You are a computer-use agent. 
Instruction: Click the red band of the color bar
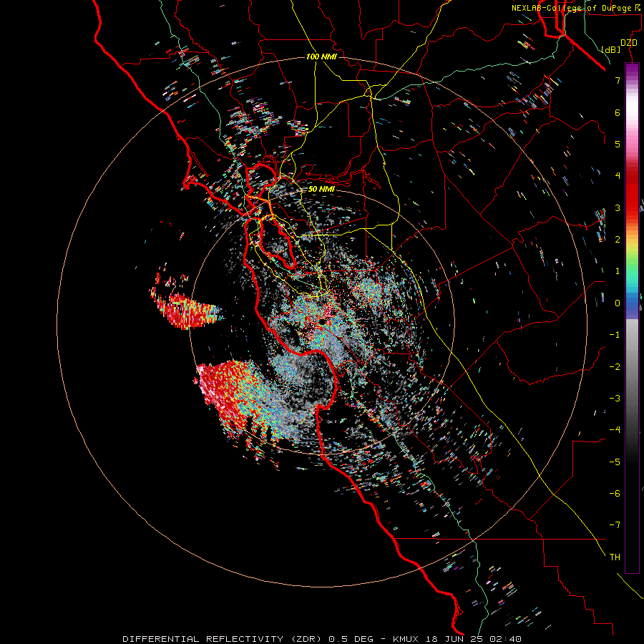pyautogui.click(x=632, y=193)
